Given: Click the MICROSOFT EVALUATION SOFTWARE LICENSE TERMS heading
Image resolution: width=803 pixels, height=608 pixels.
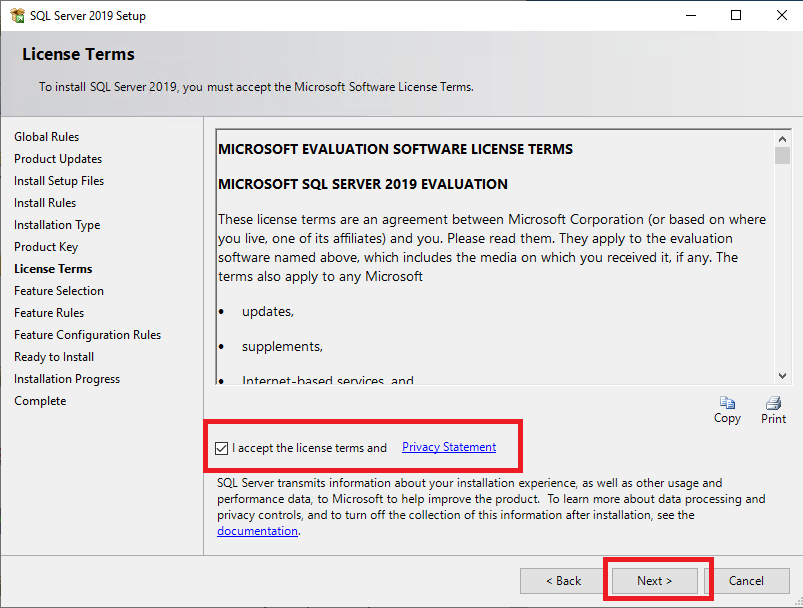Looking at the screenshot, I should pyautogui.click(x=395, y=149).
